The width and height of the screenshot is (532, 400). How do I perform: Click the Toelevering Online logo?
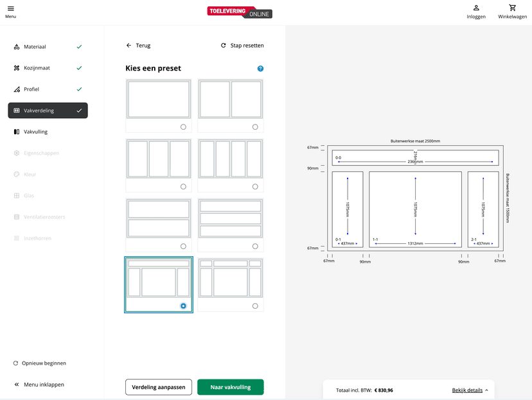pos(240,12)
